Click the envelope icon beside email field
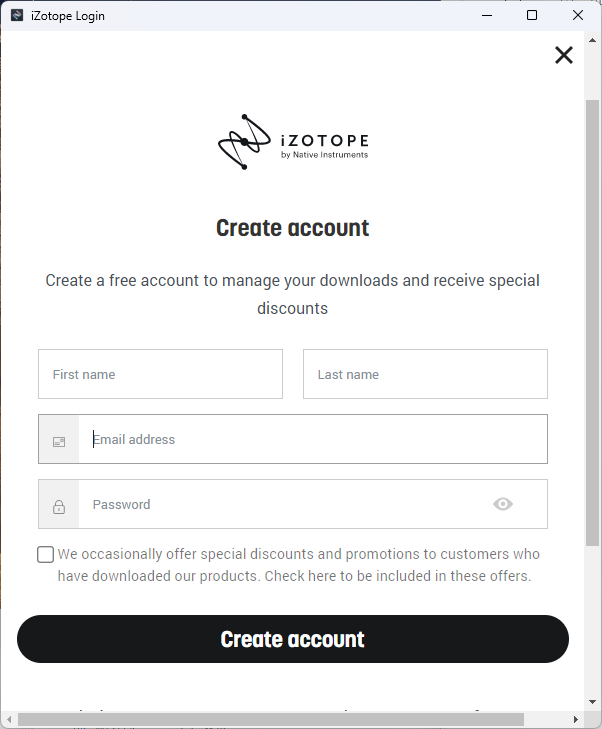The height and width of the screenshot is (729, 602). click(x=59, y=440)
